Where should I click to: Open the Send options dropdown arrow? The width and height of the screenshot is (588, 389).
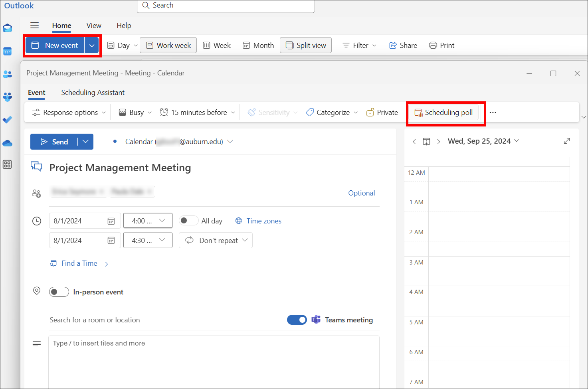(x=85, y=142)
